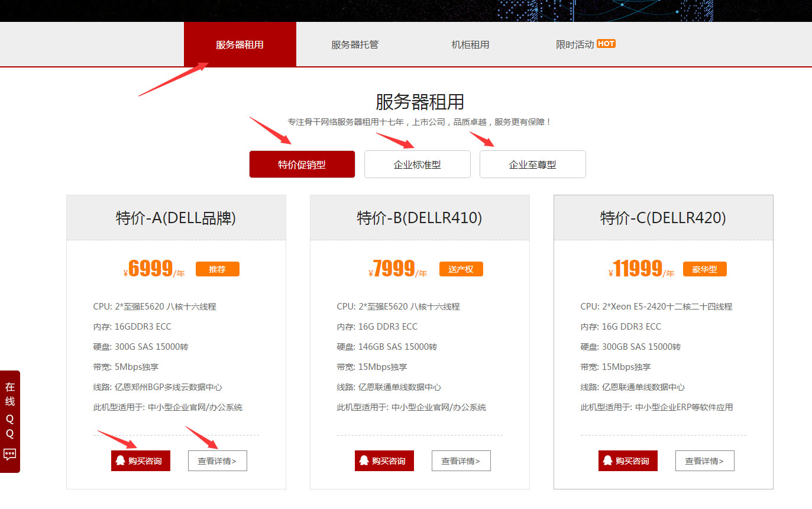Switch to the 服务器托管 tab

(x=355, y=44)
